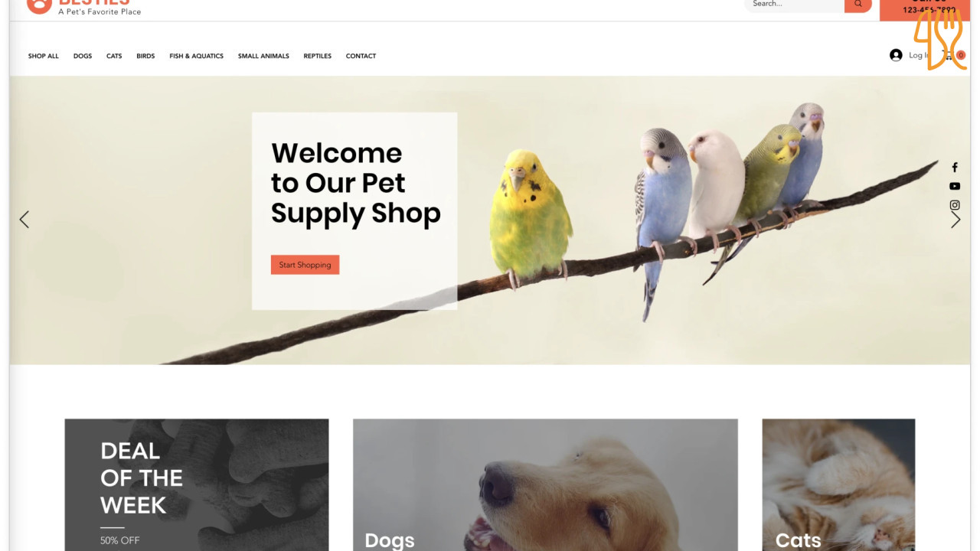Click the orange fork and knife overlay icon
The image size is (980, 551).
coord(939,38)
